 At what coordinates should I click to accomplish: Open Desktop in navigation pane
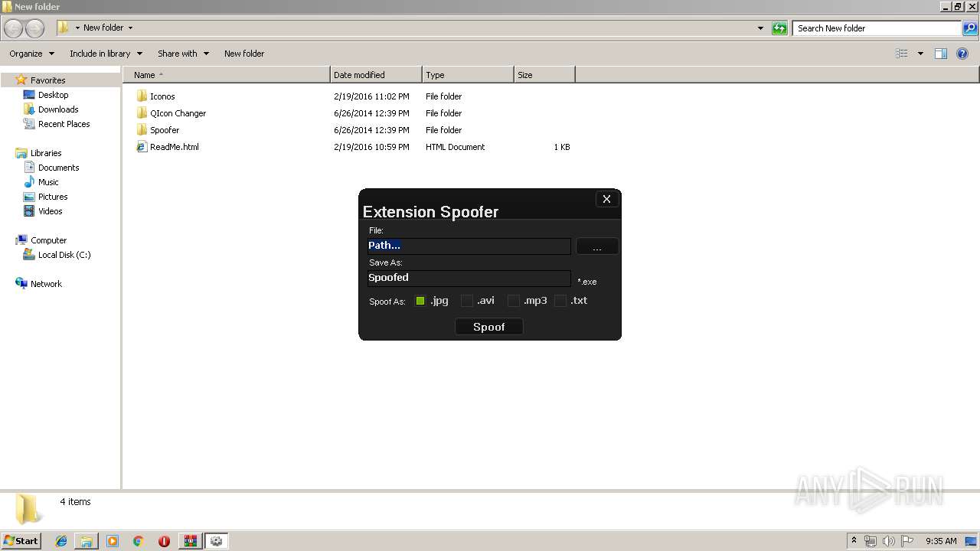53,95
